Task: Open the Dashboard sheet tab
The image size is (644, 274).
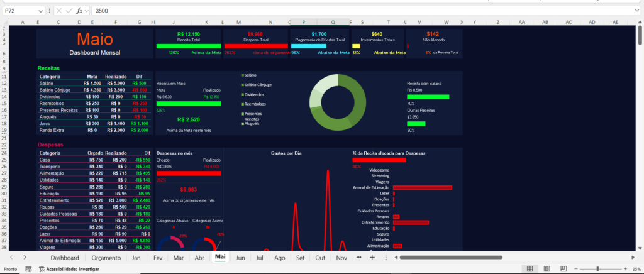Action: pos(65,258)
